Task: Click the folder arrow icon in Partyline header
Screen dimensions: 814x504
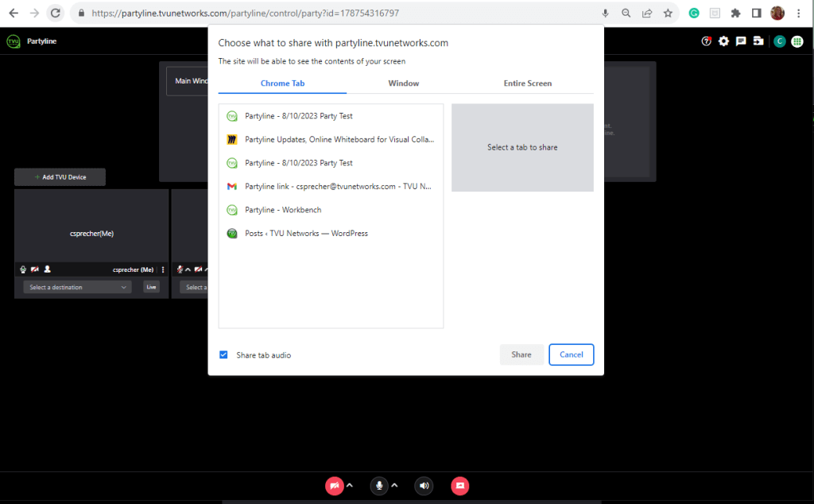Action: tap(758, 41)
